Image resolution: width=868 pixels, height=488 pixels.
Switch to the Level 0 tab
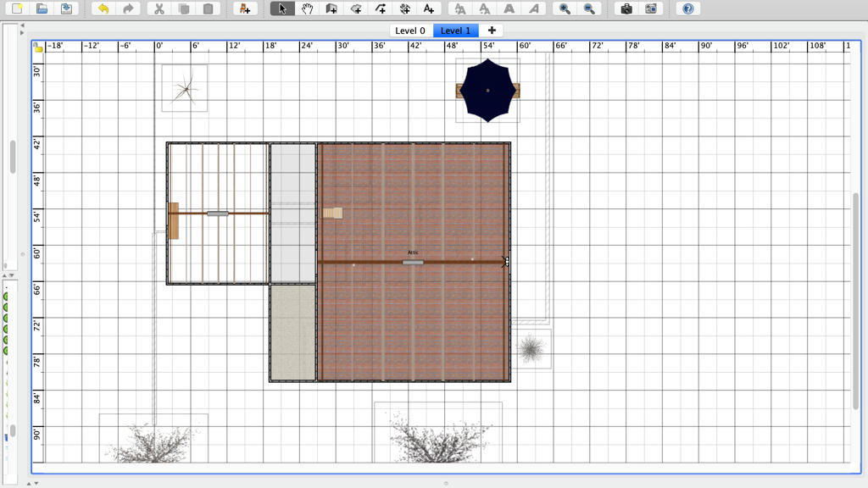click(410, 30)
